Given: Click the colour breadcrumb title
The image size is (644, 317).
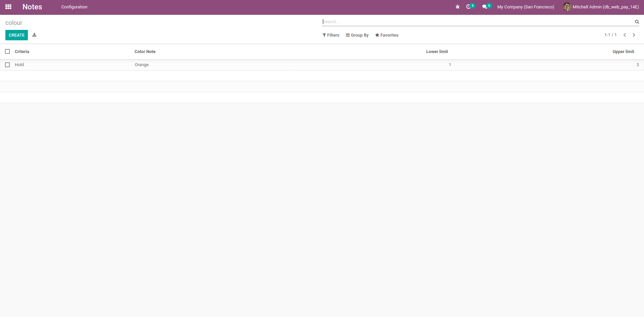Looking at the screenshot, I should tap(14, 23).
